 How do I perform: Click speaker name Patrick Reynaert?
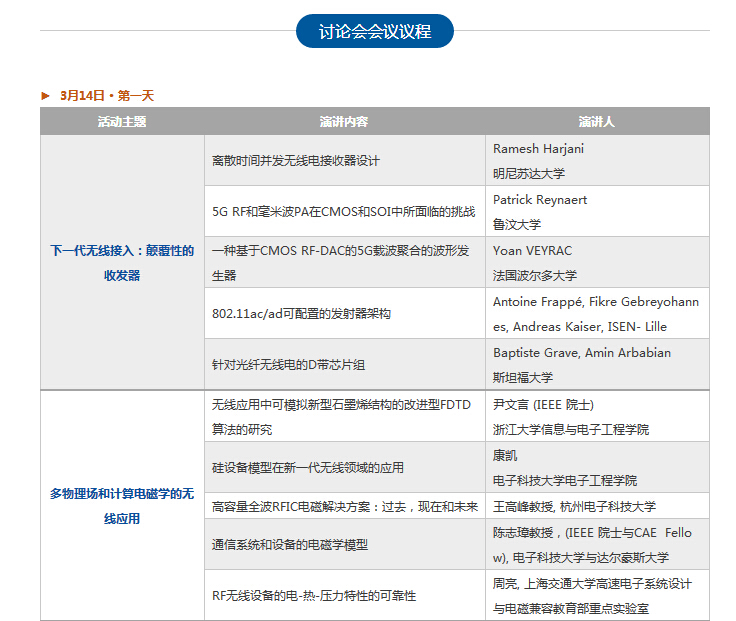(540, 200)
